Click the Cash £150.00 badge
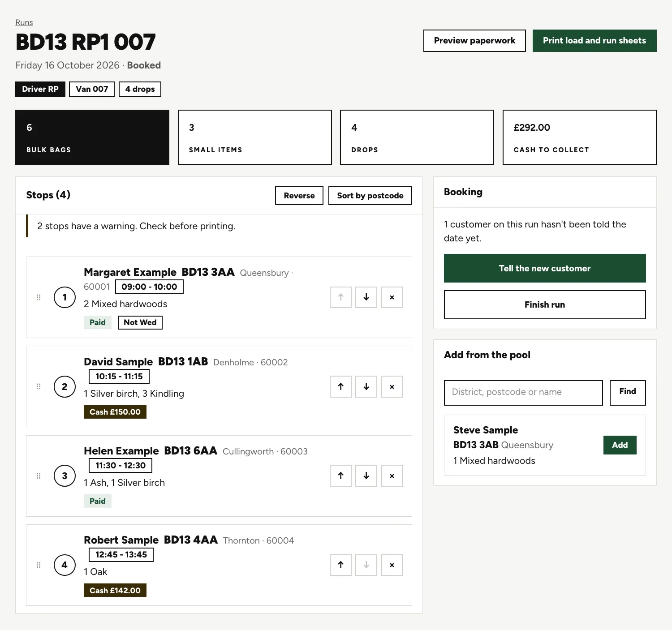672x630 pixels. coord(115,412)
